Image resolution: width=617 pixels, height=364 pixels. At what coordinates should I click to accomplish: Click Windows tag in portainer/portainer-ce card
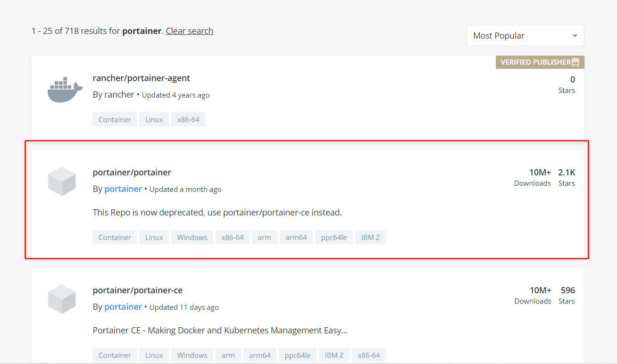192,355
